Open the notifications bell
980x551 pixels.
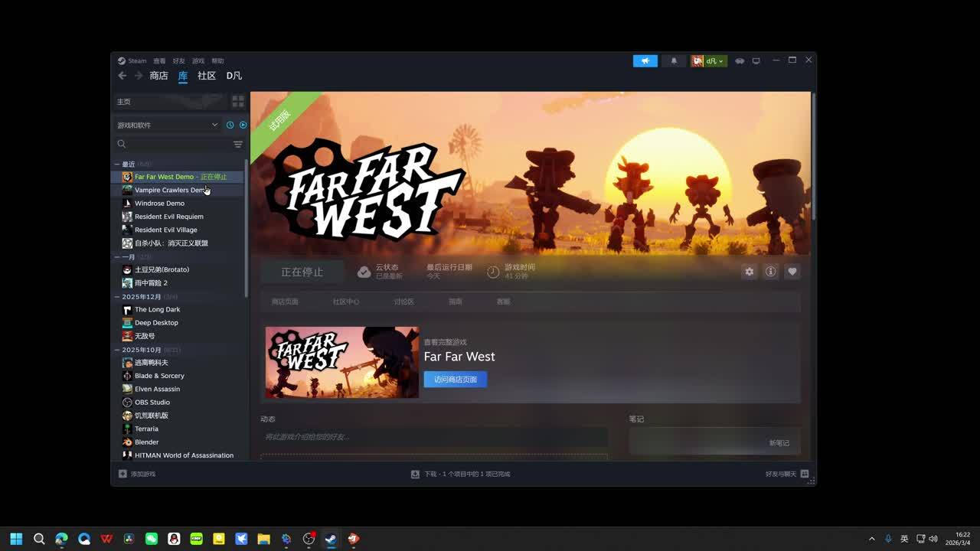[674, 61]
